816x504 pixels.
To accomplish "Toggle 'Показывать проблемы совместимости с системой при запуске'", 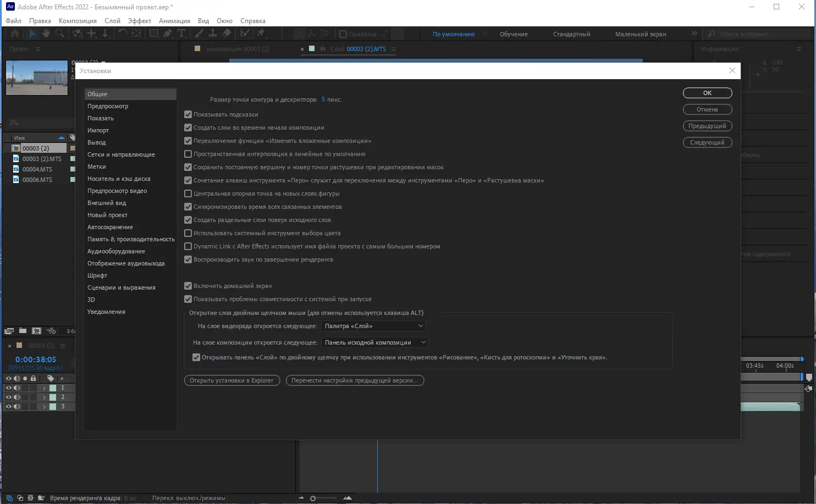I will pyautogui.click(x=188, y=299).
